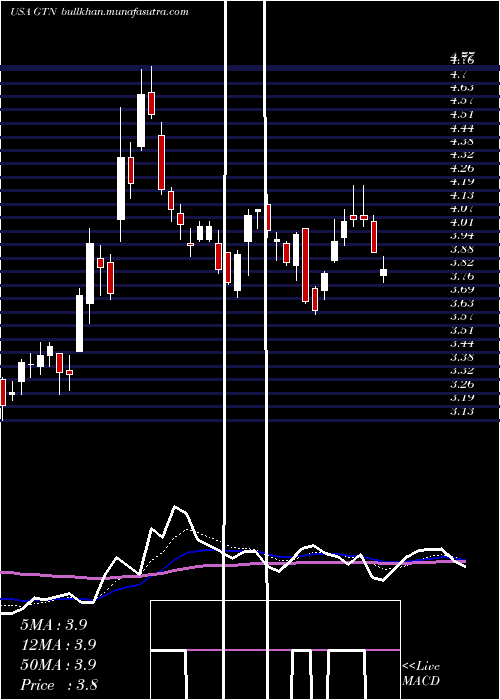Select the 4.13 price axis label

pos(462,195)
